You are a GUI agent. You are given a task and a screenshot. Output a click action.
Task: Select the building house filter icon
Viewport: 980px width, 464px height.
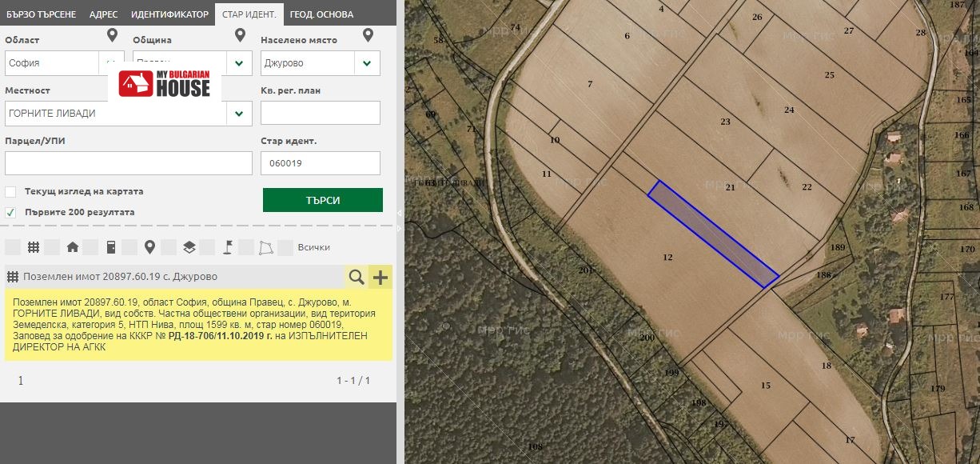tap(73, 247)
